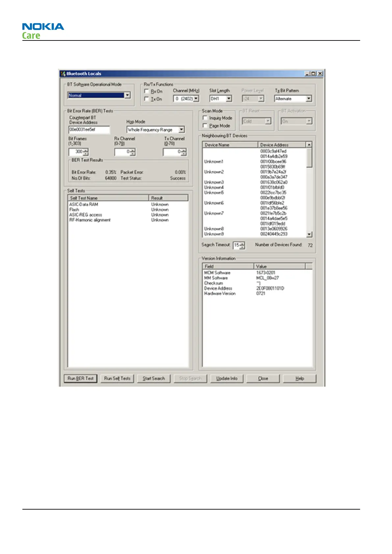Select the Unknown7 device row
Screen dimensions: 392x554
pyautogui.click(x=254, y=214)
